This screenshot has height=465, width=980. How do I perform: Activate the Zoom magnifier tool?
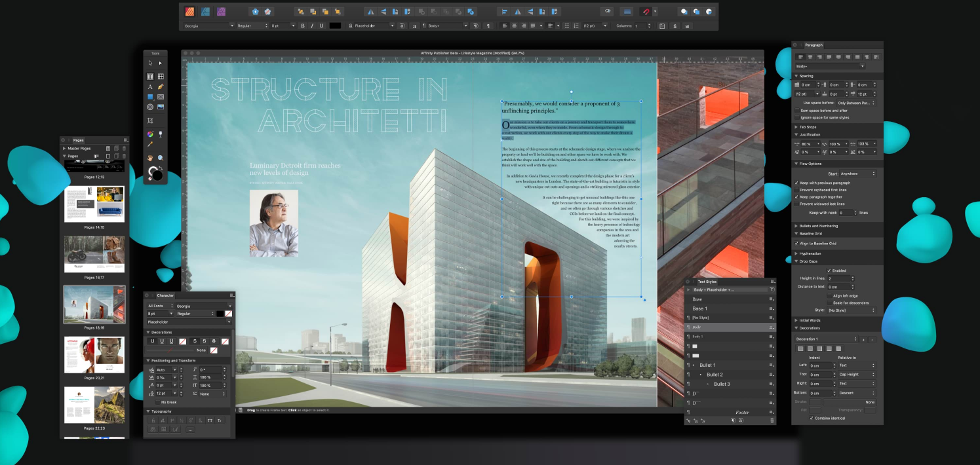point(161,158)
